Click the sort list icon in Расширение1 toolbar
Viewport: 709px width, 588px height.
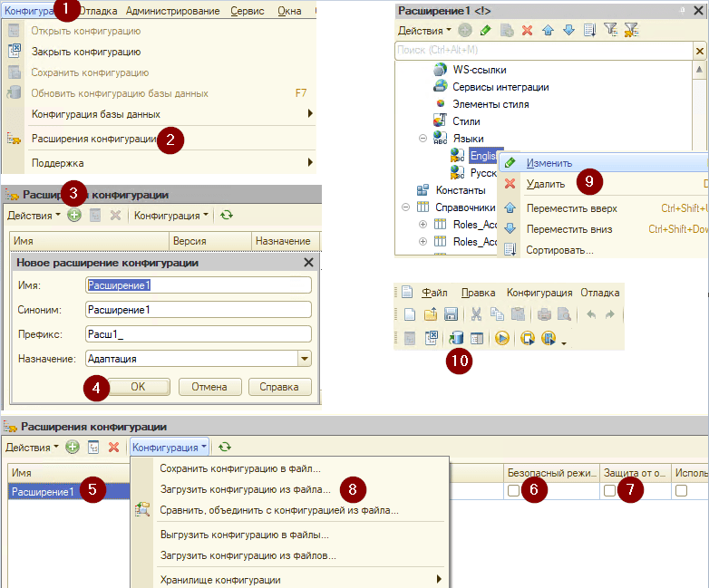coord(589,30)
